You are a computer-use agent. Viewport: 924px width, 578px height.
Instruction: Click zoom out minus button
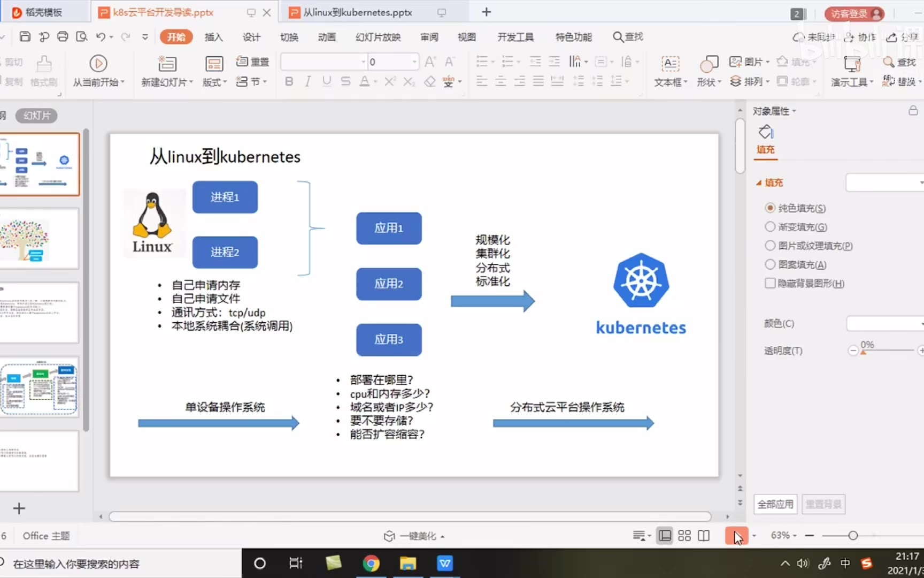pos(810,536)
